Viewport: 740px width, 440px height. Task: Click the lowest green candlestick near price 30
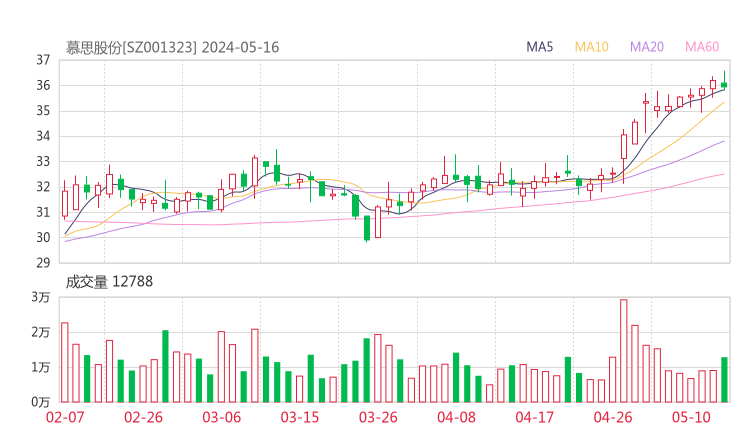coord(367,228)
